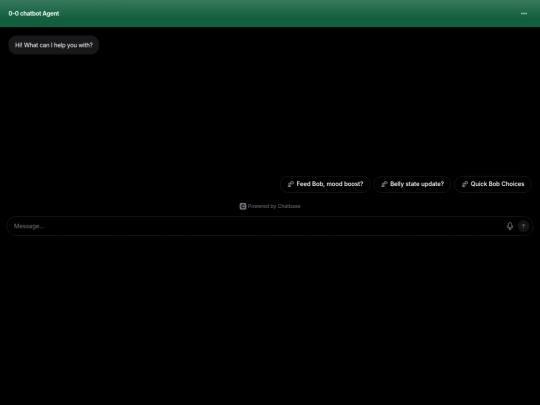Select the 'Quick Bob Choices' suggestion
The height and width of the screenshot is (405, 540).
(x=493, y=184)
